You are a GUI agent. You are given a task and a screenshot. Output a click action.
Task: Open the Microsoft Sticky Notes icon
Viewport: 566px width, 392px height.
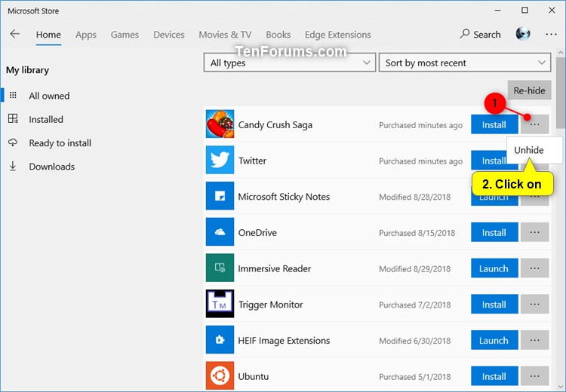(x=220, y=196)
